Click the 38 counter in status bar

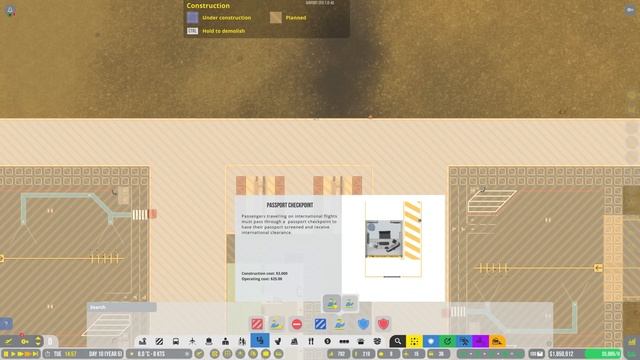click(x=438, y=354)
